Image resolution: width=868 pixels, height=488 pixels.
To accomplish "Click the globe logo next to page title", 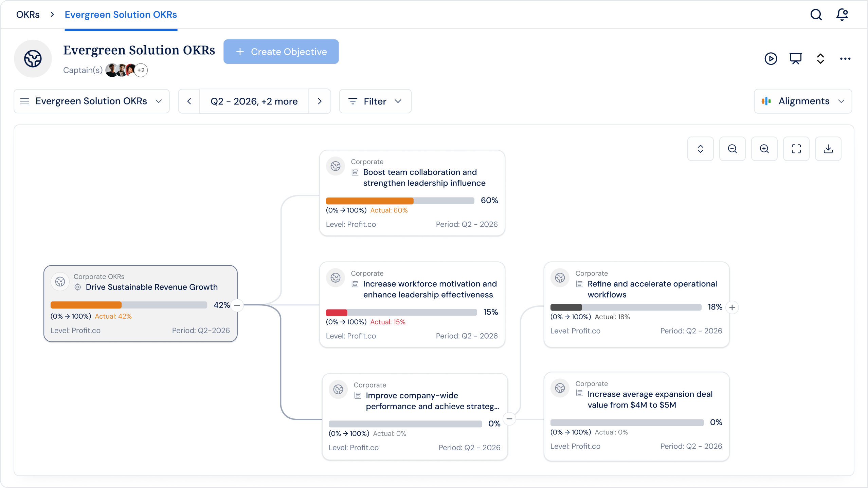I will coord(33,59).
